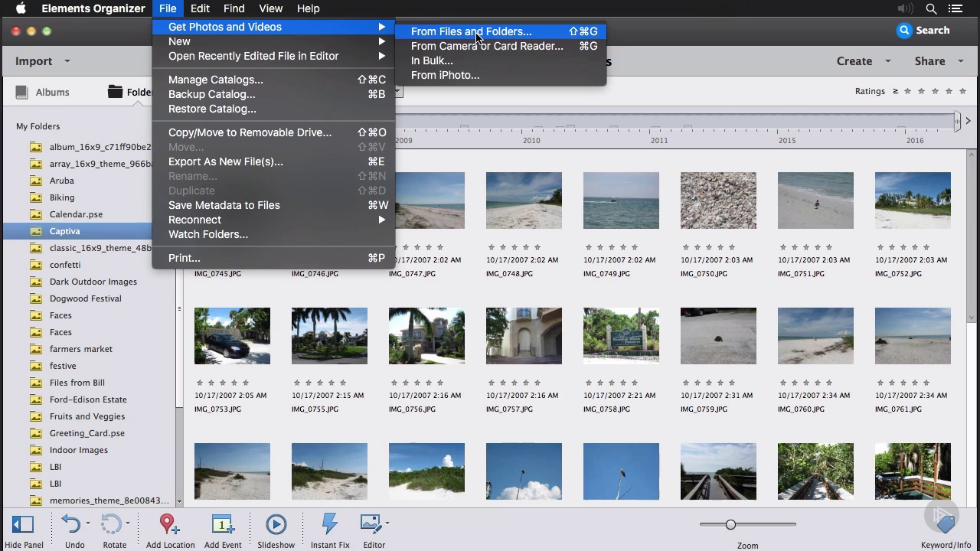The image size is (980, 551).
Task: Click the Search magnifier button
Action: tap(905, 31)
